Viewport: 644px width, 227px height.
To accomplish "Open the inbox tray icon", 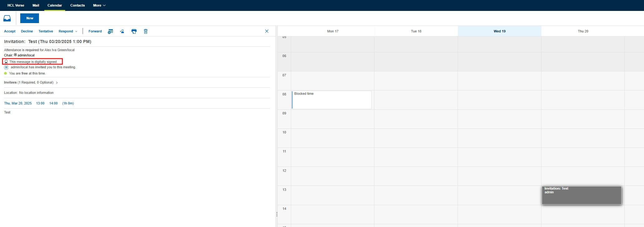I will coord(7,18).
